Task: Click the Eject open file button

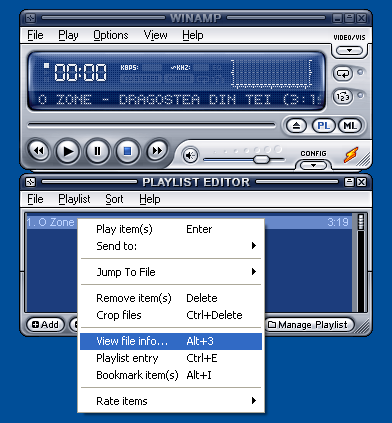Action: 296,126
